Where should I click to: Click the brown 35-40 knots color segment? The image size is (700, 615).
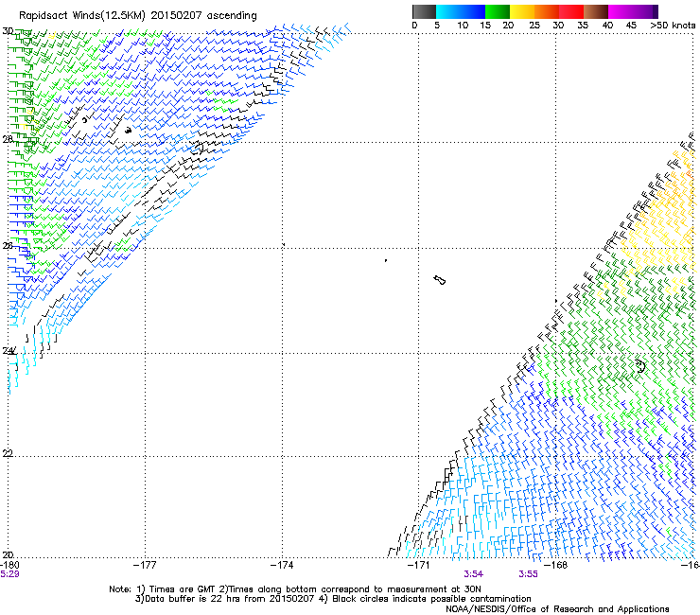point(596,11)
